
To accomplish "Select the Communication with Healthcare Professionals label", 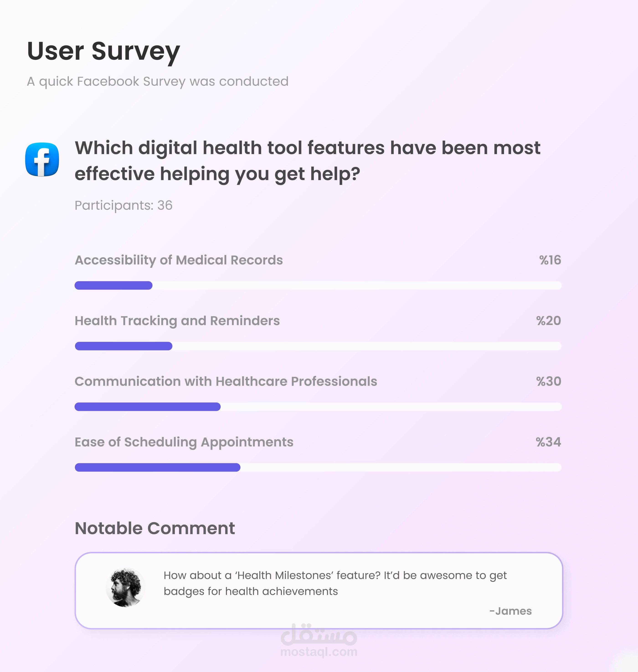I will pos(226,381).
